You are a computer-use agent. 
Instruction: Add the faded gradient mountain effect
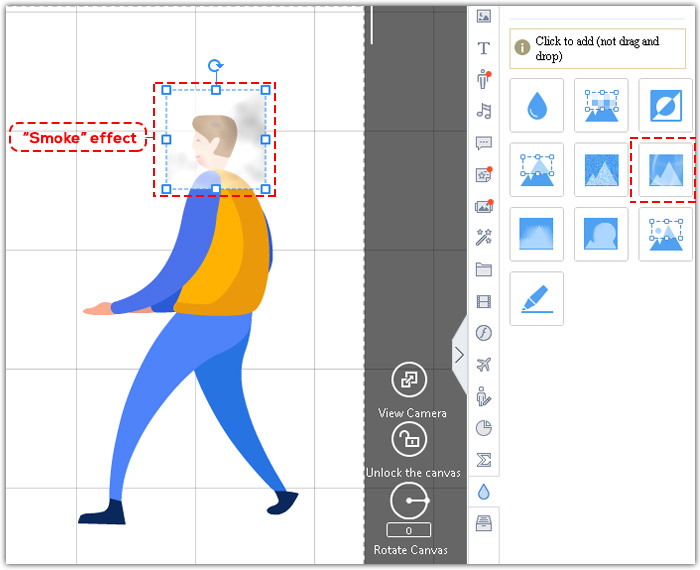pyautogui.click(x=537, y=234)
